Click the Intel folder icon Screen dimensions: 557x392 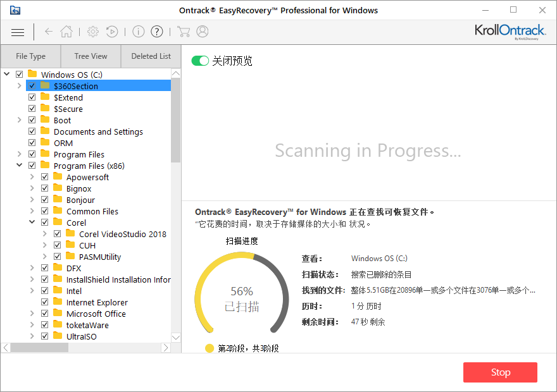(58, 290)
